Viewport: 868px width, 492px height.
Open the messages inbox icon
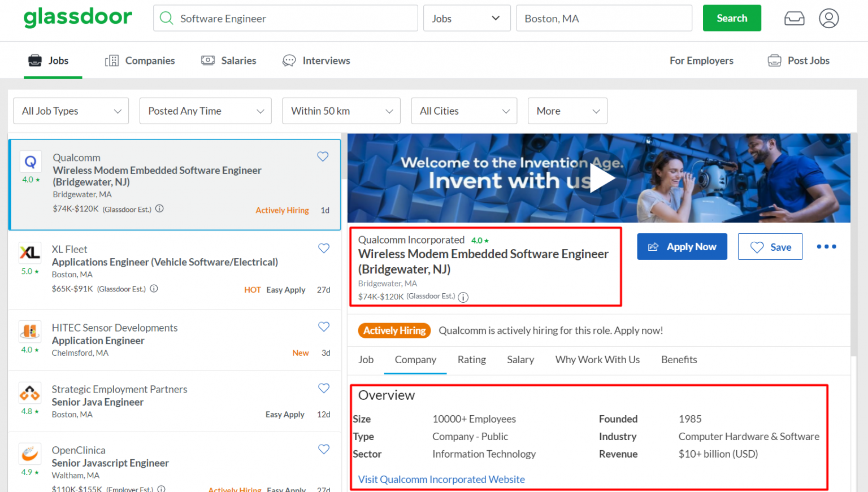(794, 18)
